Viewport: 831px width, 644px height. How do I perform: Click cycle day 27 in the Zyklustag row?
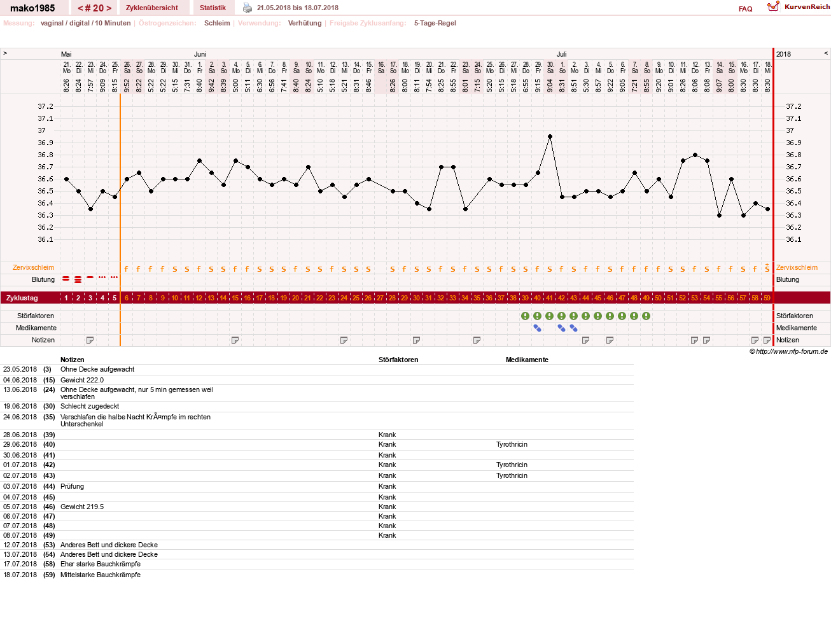pyautogui.click(x=381, y=298)
